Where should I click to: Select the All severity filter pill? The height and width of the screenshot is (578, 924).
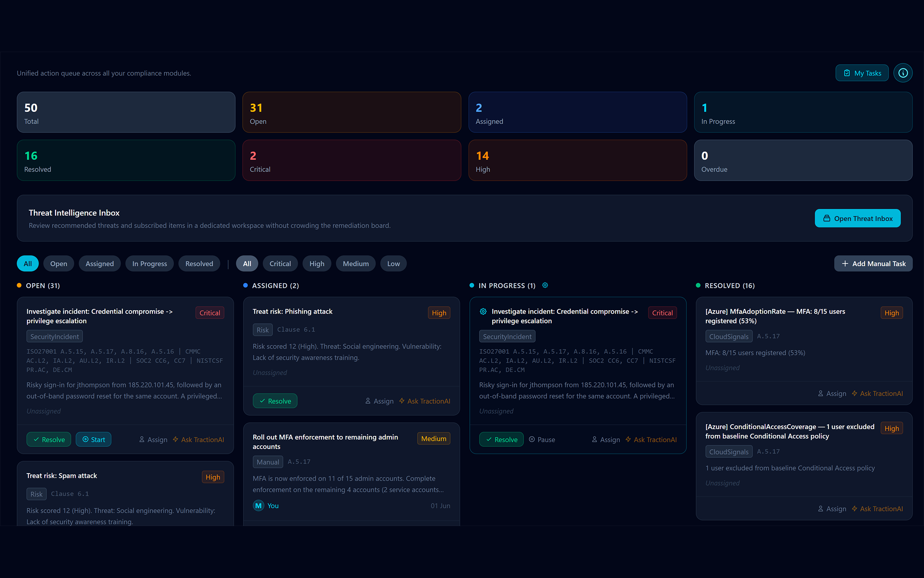pos(247,264)
